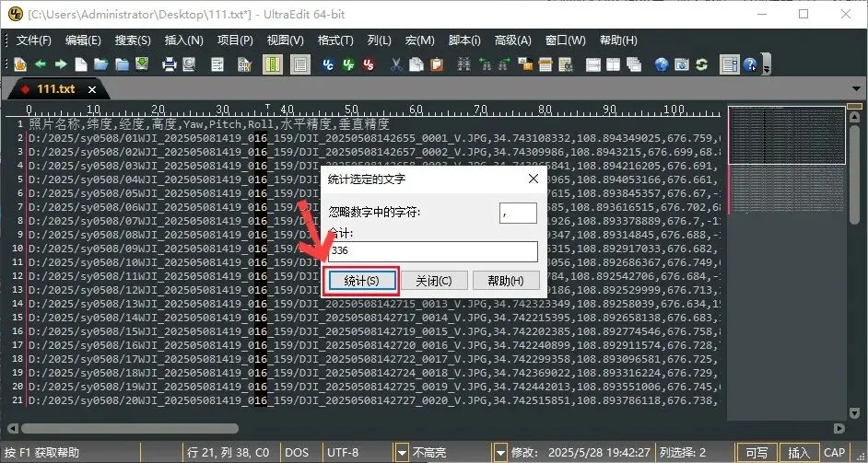Screen dimensions: 868x463
Task: Click the 忽略数字中的字符 input field
Action: [518, 213]
